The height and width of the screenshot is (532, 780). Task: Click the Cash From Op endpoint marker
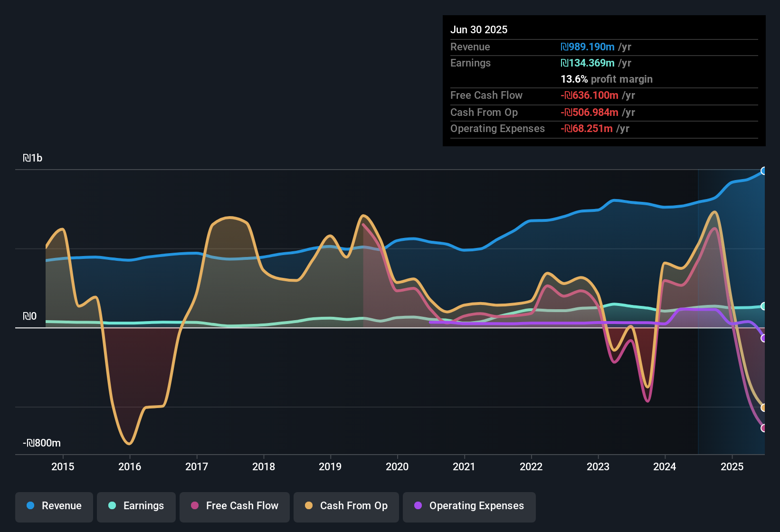pyautogui.click(x=764, y=408)
